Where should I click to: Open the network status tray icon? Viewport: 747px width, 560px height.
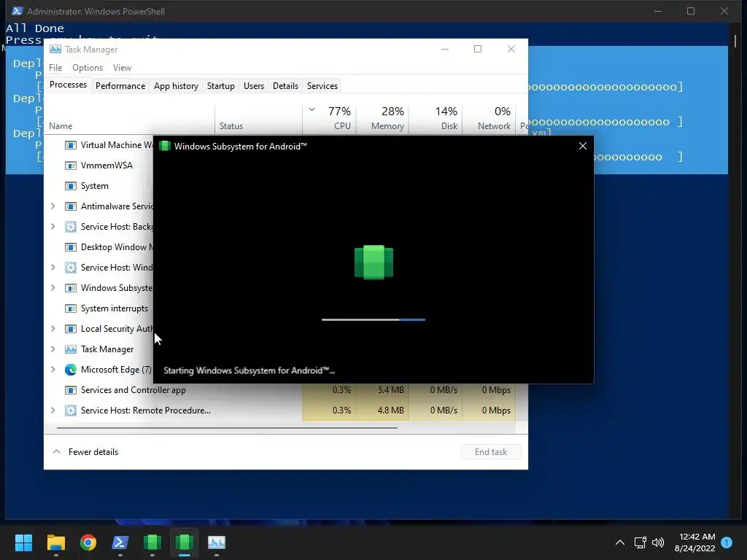[640, 542]
